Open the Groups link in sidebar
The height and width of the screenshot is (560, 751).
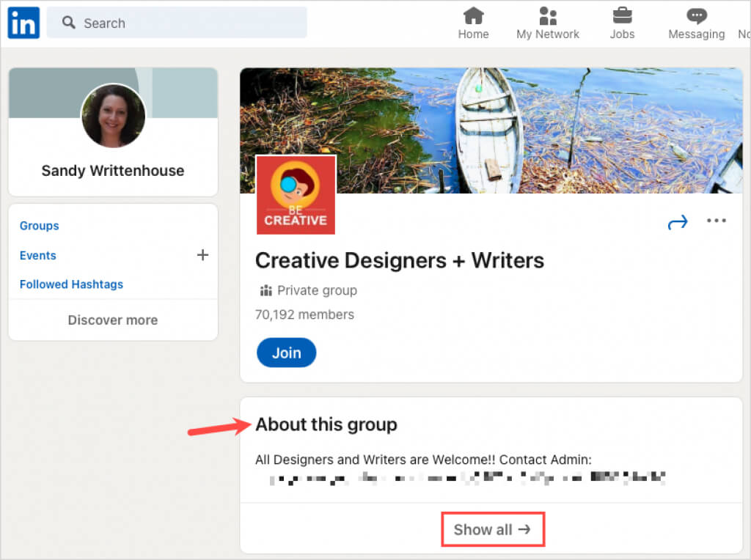40,226
